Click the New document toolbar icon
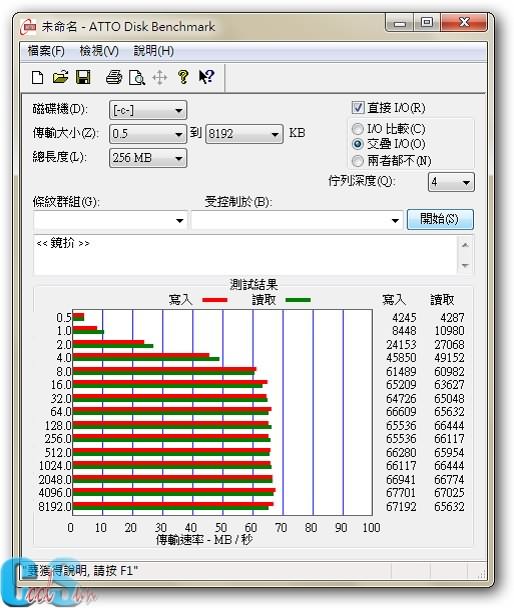 click(37, 77)
